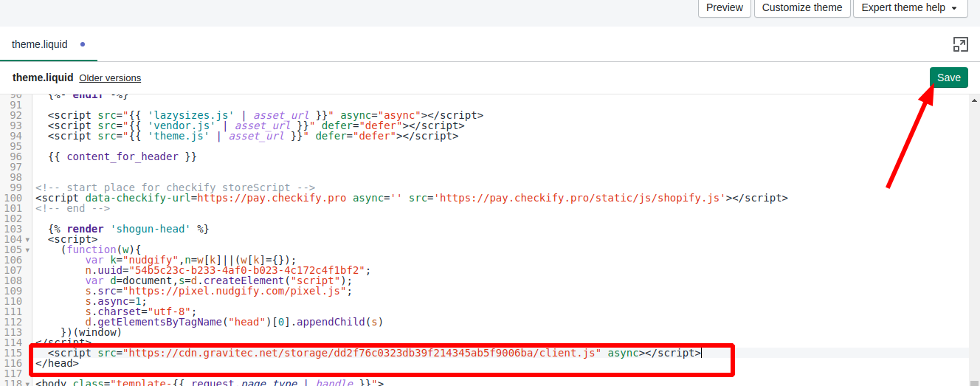Viewport: 980px width, 386px height.
Task: Click the end comment on line 101
Action: click(71, 208)
